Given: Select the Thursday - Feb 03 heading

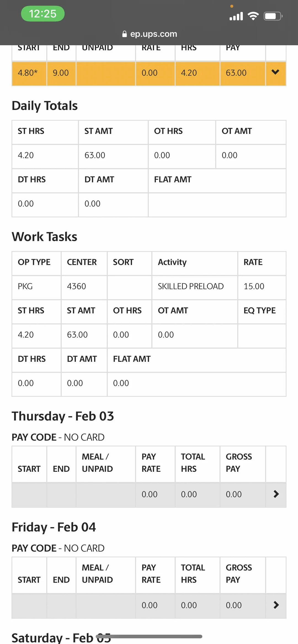Looking at the screenshot, I should tap(63, 416).
